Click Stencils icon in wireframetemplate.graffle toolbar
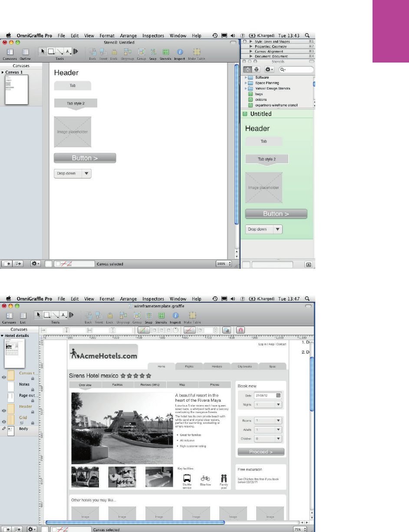The width and height of the screenshot is (409, 532). click(x=161, y=315)
